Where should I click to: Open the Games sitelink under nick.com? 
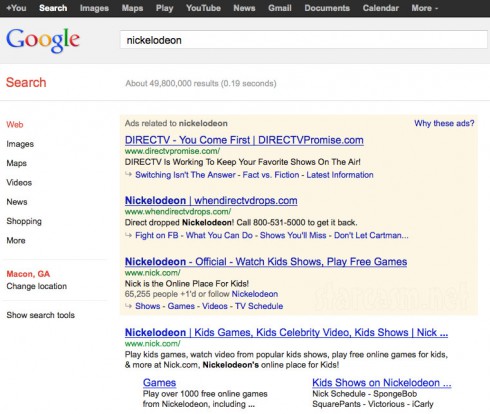click(x=159, y=383)
